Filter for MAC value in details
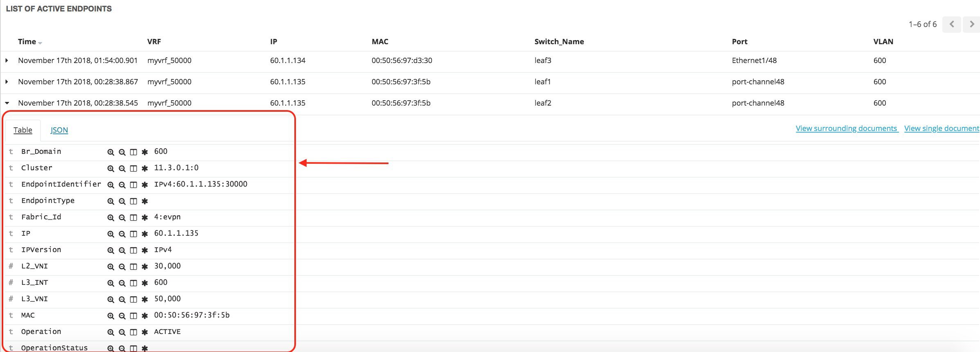The width and height of the screenshot is (980, 352). [x=111, y=316]
